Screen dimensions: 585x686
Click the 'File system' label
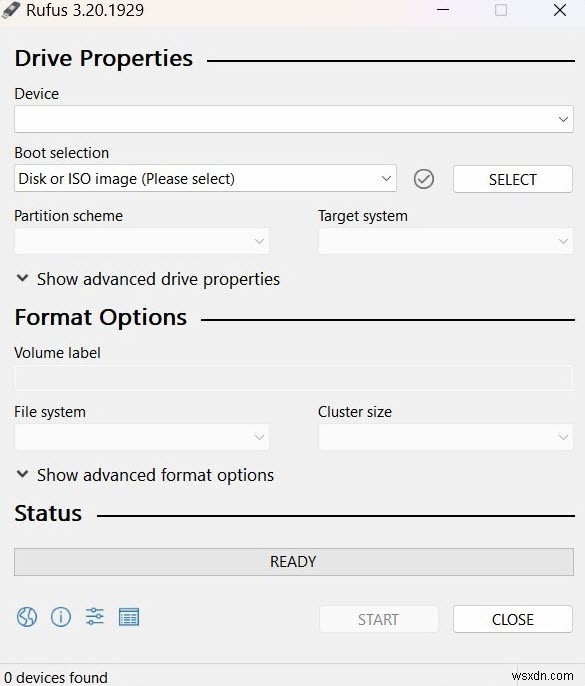coord(50,412)
